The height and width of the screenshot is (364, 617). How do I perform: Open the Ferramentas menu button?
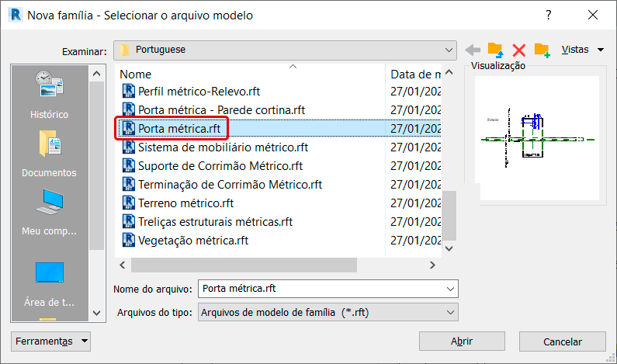(x=51, y=341)
